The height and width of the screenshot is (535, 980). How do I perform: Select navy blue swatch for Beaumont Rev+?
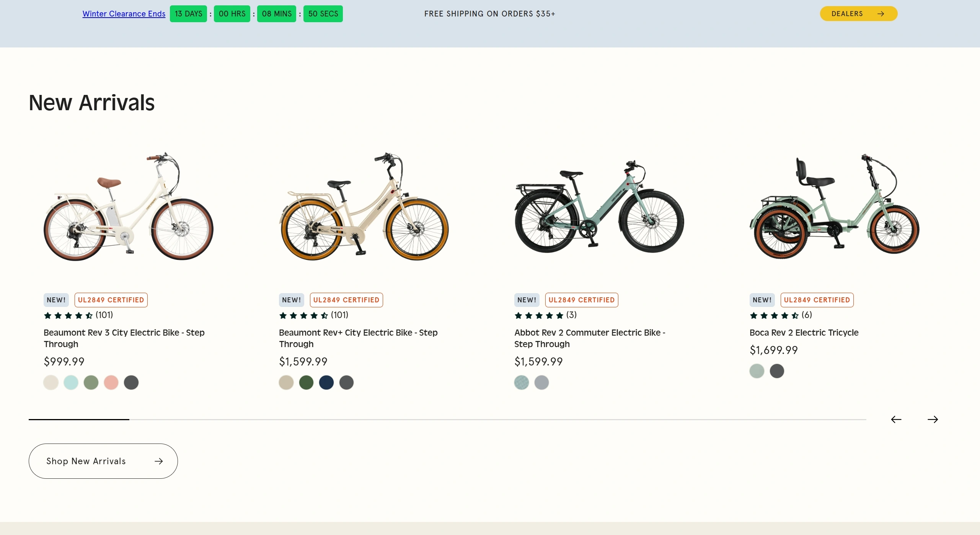pos(326,382)
